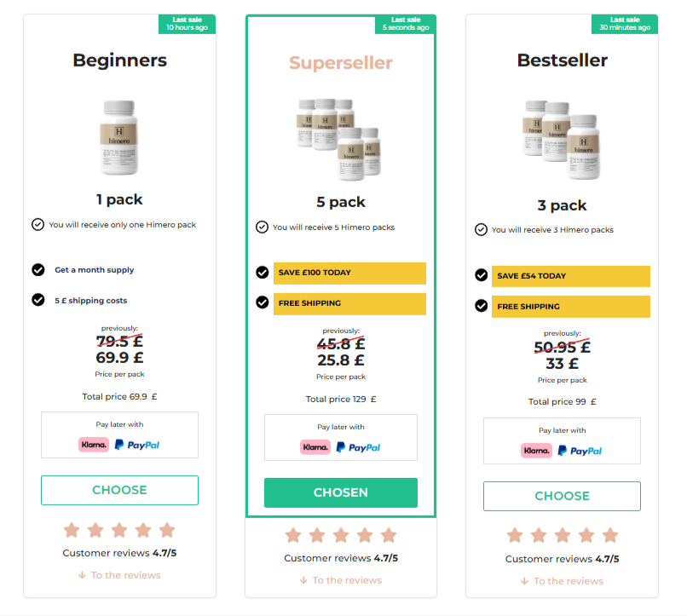Select the Bestseller plan heading
The height and width of the screenshot is (616, 687).
[561, 60]
